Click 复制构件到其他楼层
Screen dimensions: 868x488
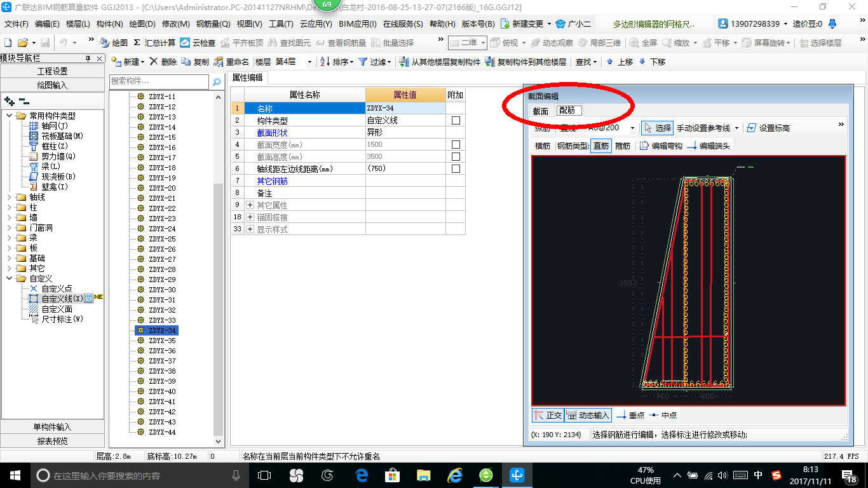point(526,62)
